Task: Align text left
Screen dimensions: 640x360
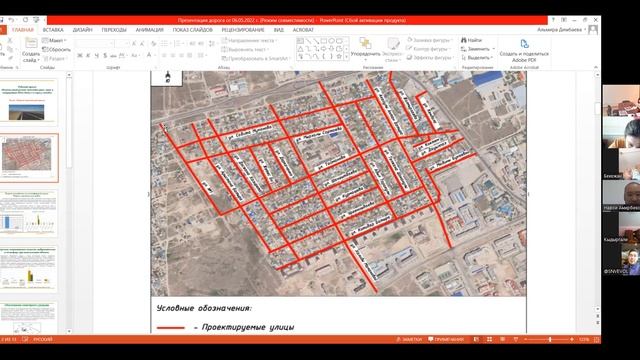Action: pyautogui.click(x=164, y=56)
